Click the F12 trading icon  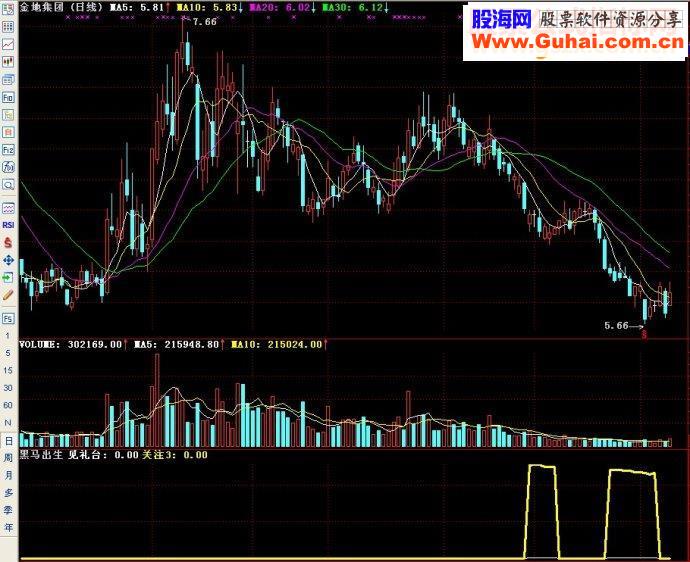tap(8, 150)
